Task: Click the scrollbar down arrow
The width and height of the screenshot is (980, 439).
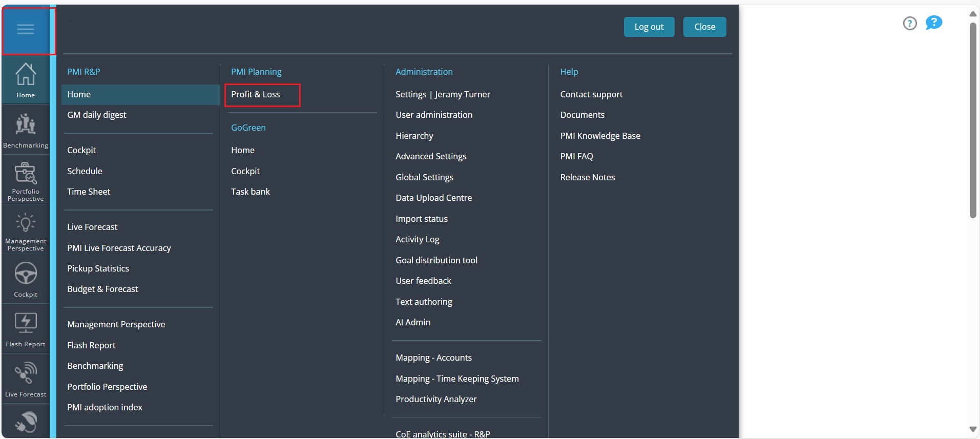Action: [973, 429]
